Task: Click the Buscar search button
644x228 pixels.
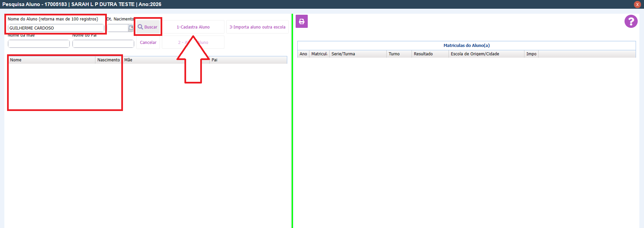Action: pos(148,27)
